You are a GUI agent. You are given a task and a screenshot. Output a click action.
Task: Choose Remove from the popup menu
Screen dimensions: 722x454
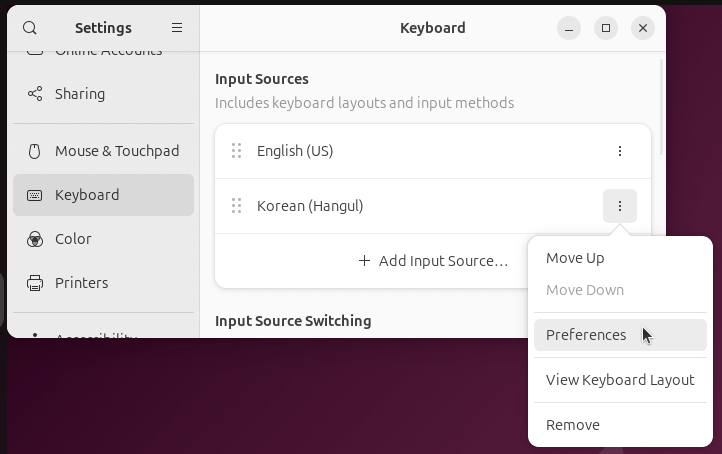point(620,425)
